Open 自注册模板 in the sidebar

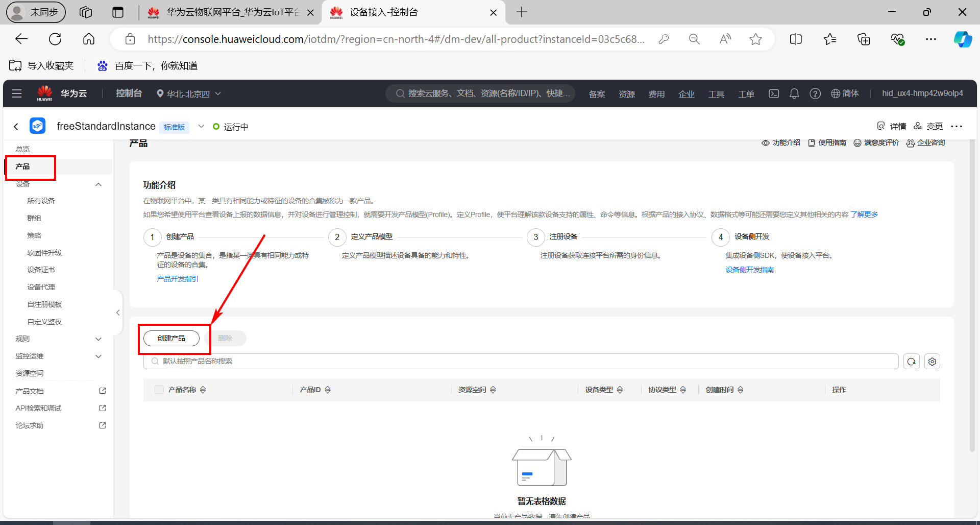pyautogui.click(x=44, y=304)
